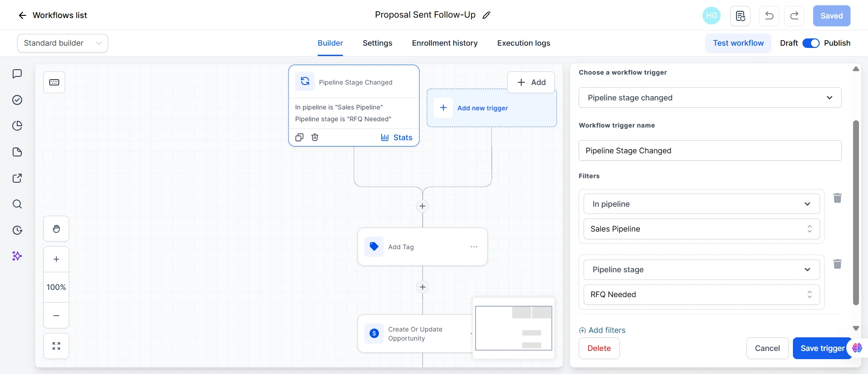Open the Pipeline stage changed trigger dropdown

710,98
